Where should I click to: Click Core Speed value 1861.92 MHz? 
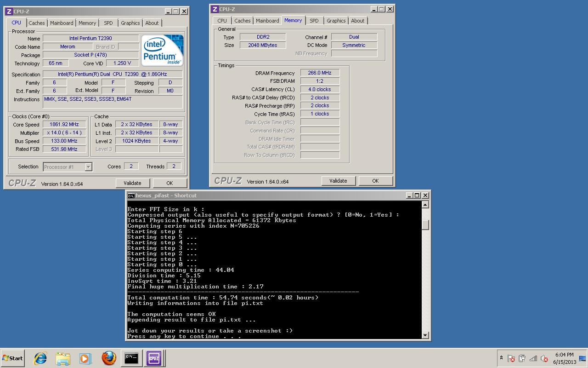[64, 124]
